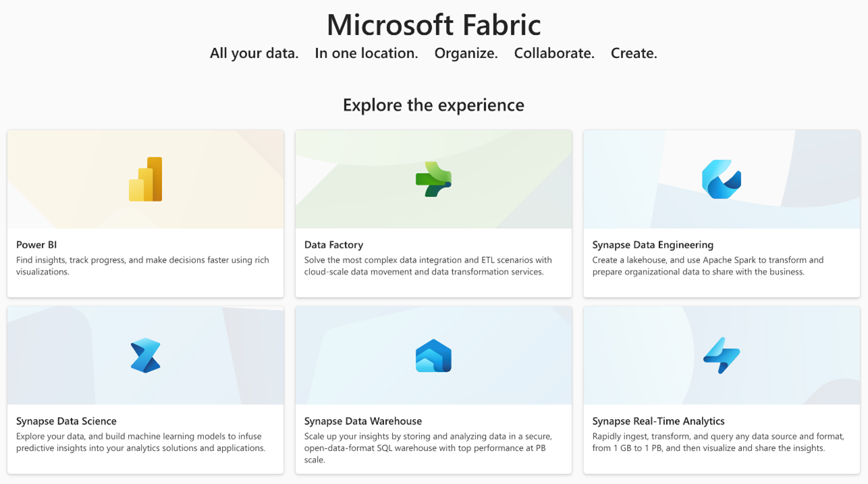Click the 'Collaborate.' tagline word

[554, 53]
